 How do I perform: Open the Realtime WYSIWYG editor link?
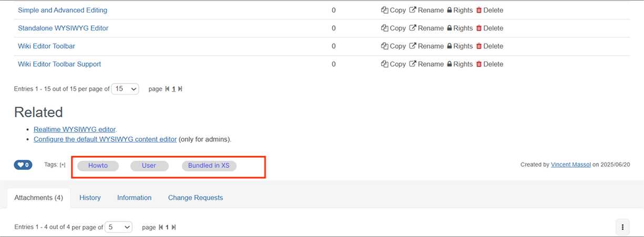pyautogui.click(x=75, y=129)
